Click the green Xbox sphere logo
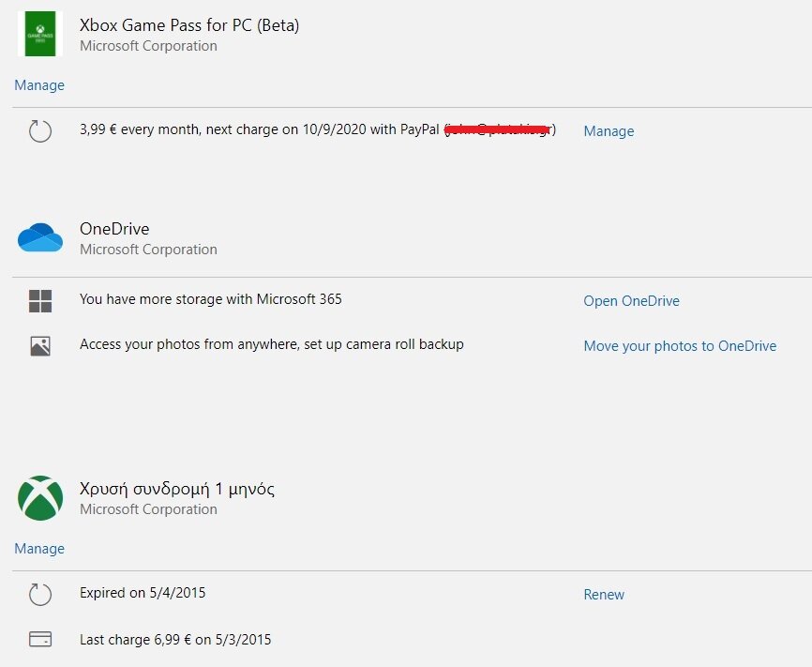The width and height of the screenshot is (812, 667). pos(40,498)
